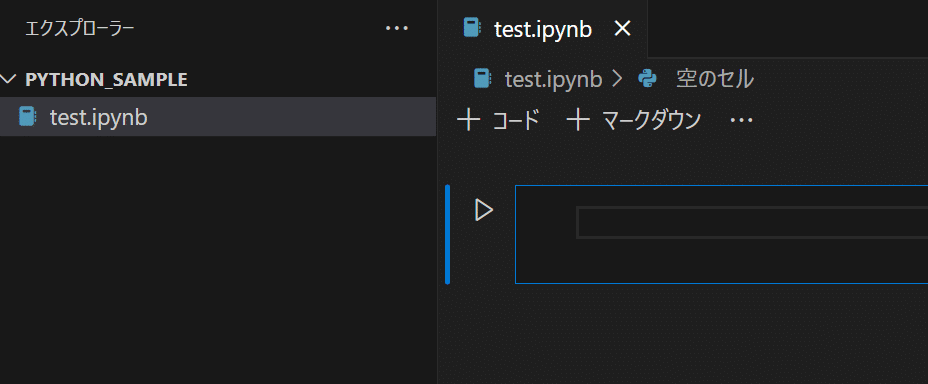Open notebook toolbar more actions ellipsis
The height and width of the screenshot is (384, 928).
tap(742, 121)
